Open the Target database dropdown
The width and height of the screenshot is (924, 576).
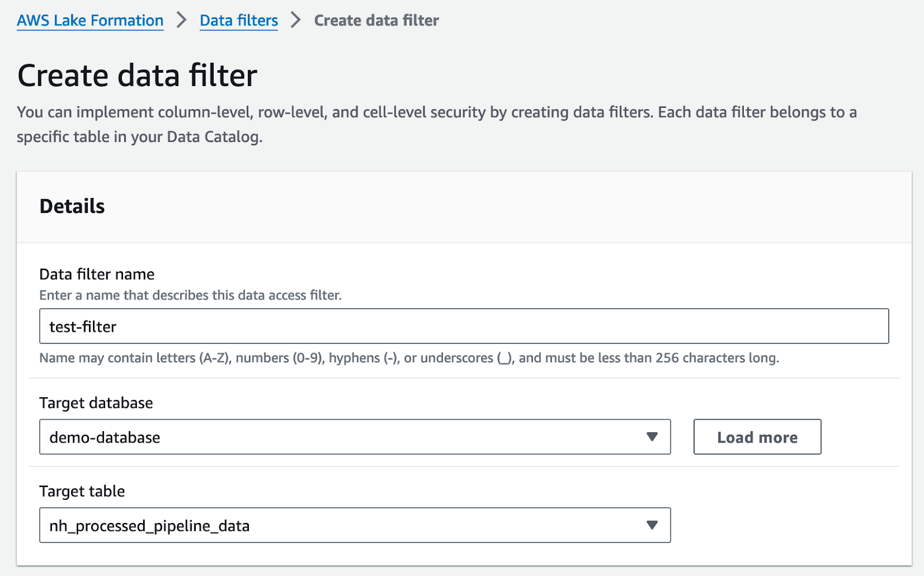[355, 437]
